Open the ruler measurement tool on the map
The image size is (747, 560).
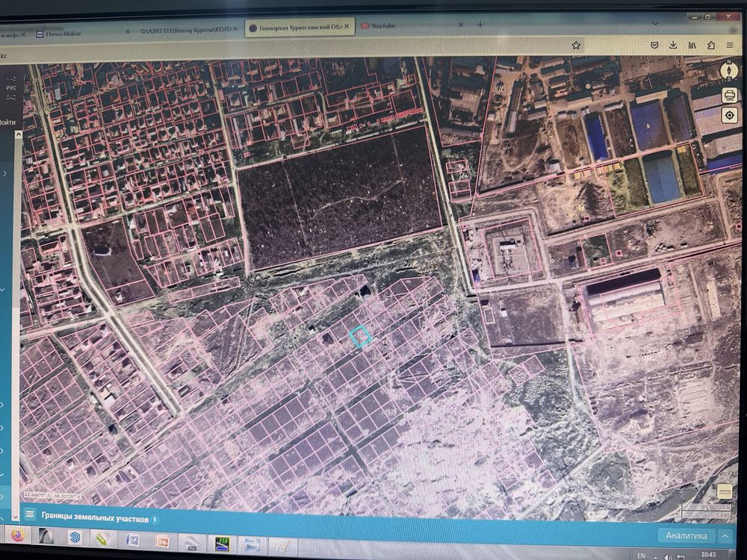(x=725, y=491)
